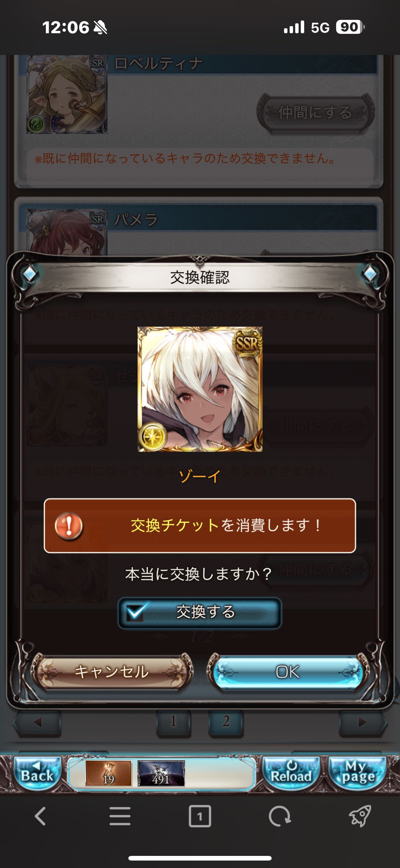Tap the orange shortcut thumbnail labeled 19

tap(109, 773)
